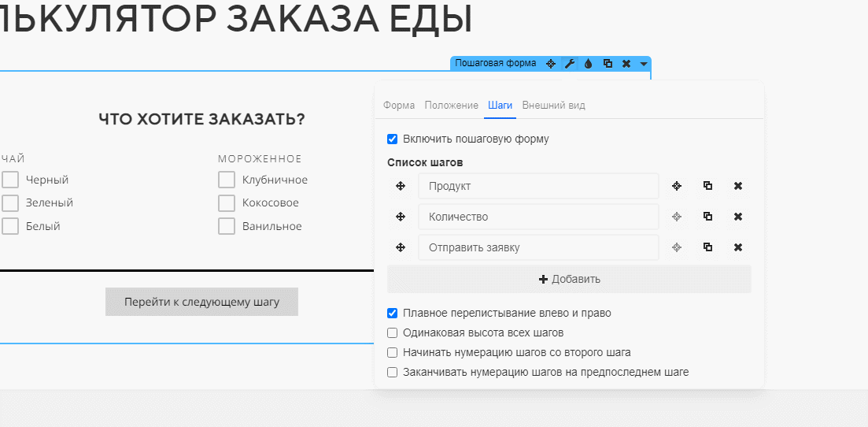Check the Зеленый tea option
Viewport: 868px width, 427px height.
click(x=10, y=203)
